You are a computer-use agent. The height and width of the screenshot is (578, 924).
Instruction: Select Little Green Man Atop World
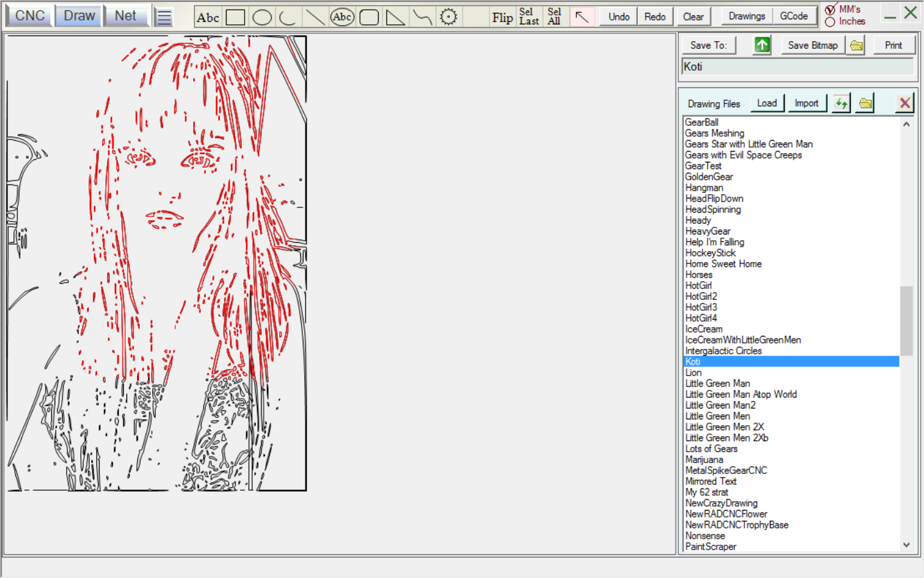point(740,395)
